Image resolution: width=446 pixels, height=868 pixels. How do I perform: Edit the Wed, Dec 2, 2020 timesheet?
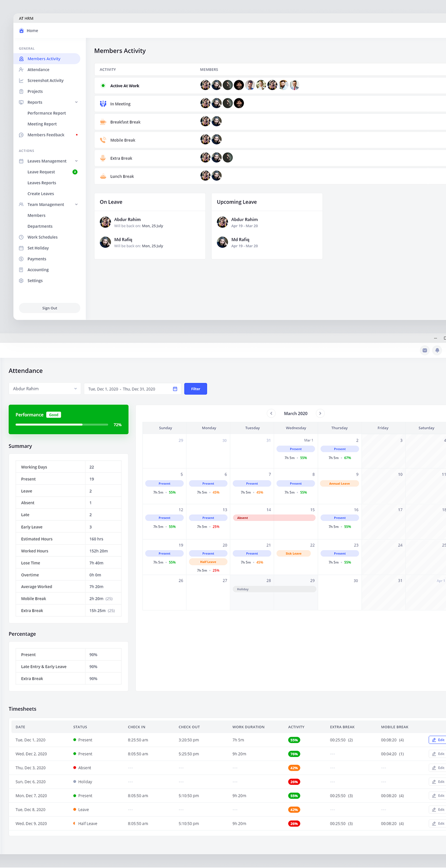click(x=438, y=754)
